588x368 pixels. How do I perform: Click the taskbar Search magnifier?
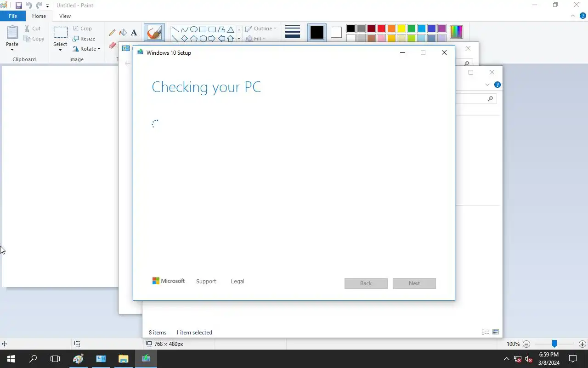coord(33,359)
